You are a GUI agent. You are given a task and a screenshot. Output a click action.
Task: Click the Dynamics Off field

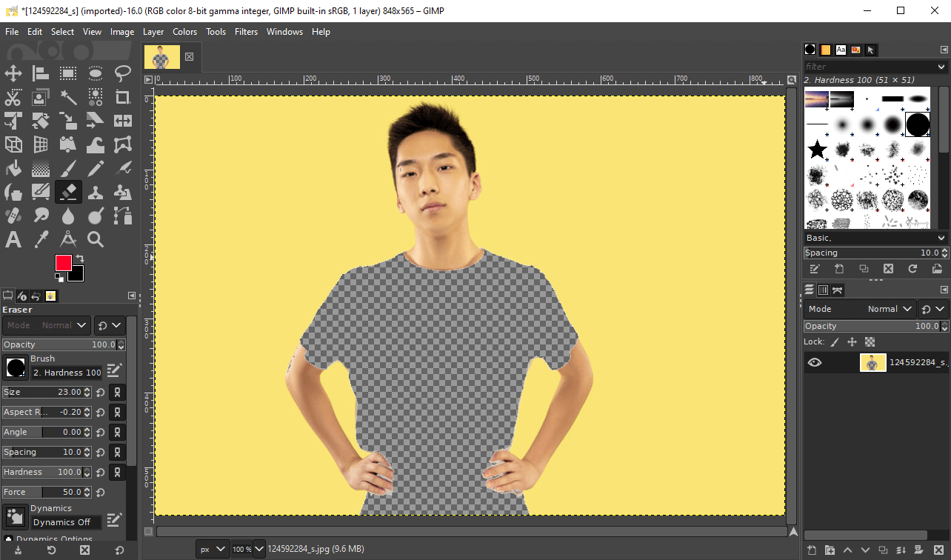point(65,522)
